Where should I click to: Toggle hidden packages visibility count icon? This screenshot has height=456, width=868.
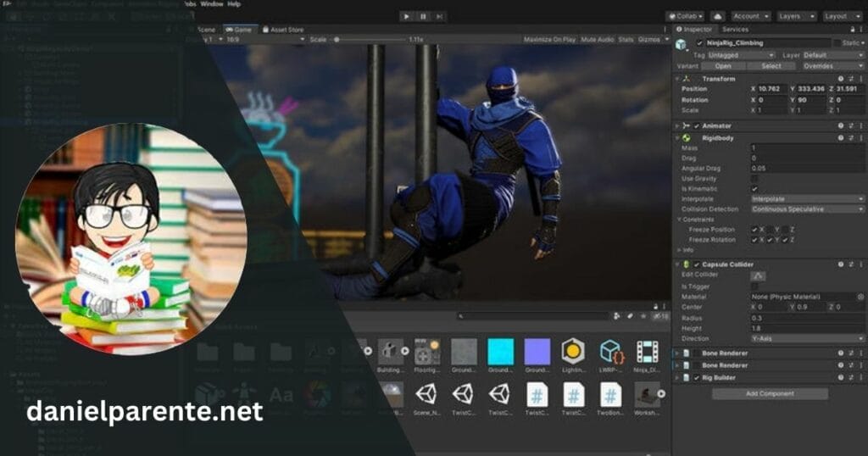coord(660,316)
